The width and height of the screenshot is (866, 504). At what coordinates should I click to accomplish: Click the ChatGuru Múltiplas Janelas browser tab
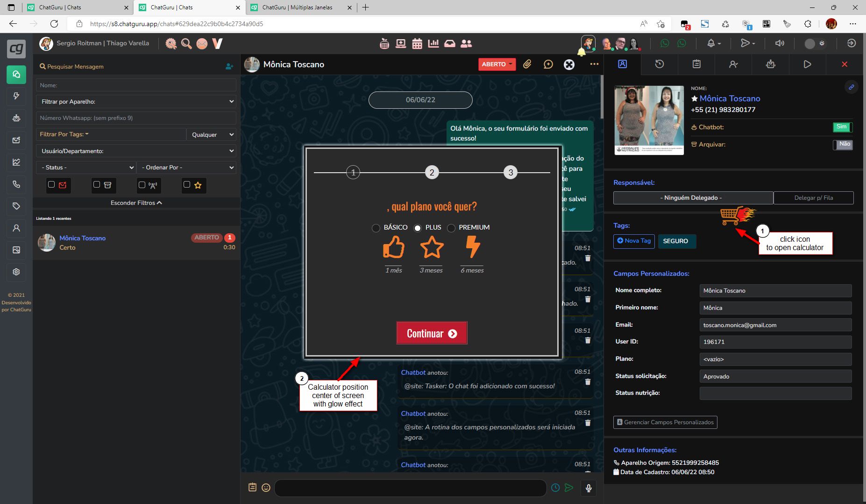pos(301,7)
